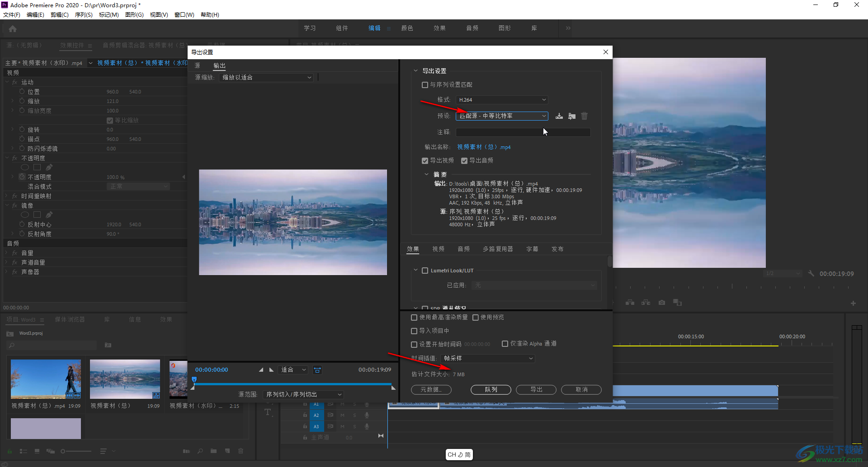868x467 pixels.
Task: Click the pen mask icon under opacity
Action: (x=49, y=168)
